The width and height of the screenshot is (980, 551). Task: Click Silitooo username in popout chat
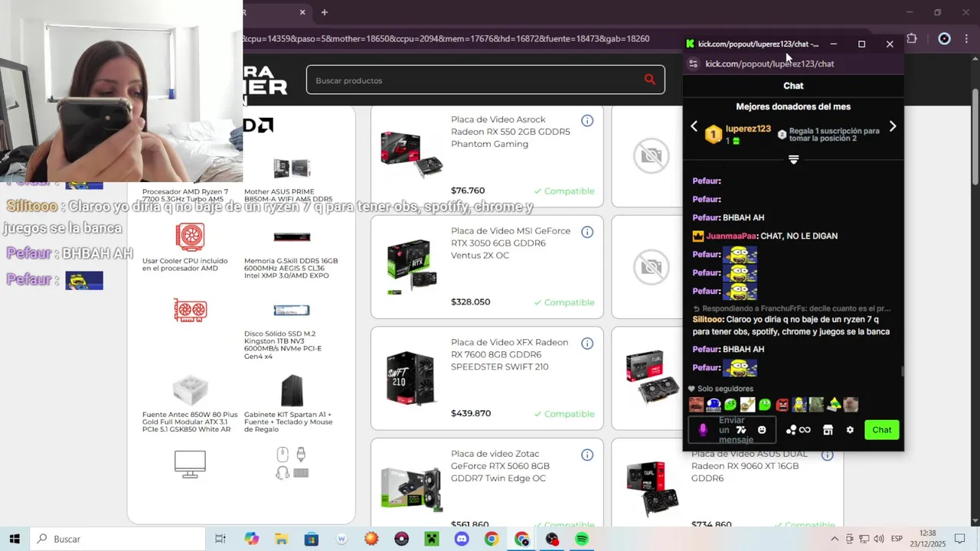707,319
